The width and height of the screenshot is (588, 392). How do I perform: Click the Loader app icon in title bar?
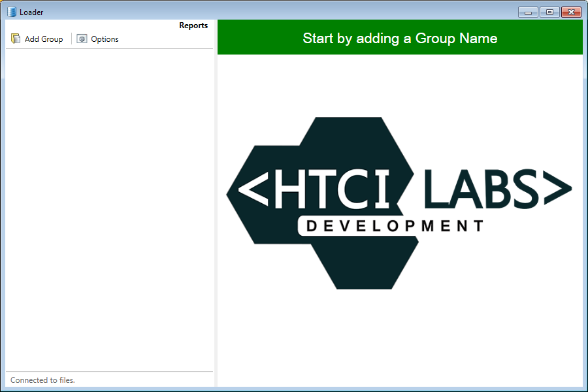pos(12,12)
